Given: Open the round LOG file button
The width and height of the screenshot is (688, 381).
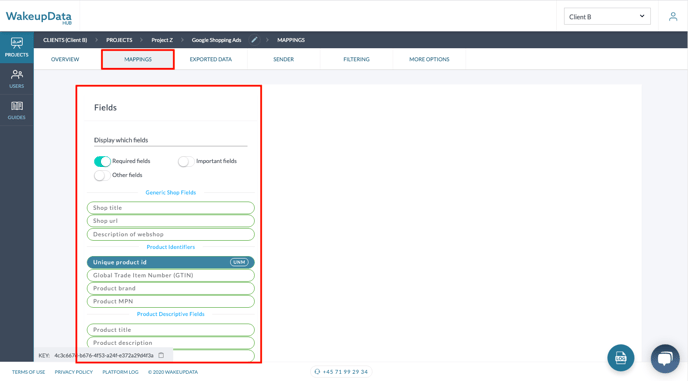Looking at the screenshot, I should pyautogui.click(x=620, y=358).
